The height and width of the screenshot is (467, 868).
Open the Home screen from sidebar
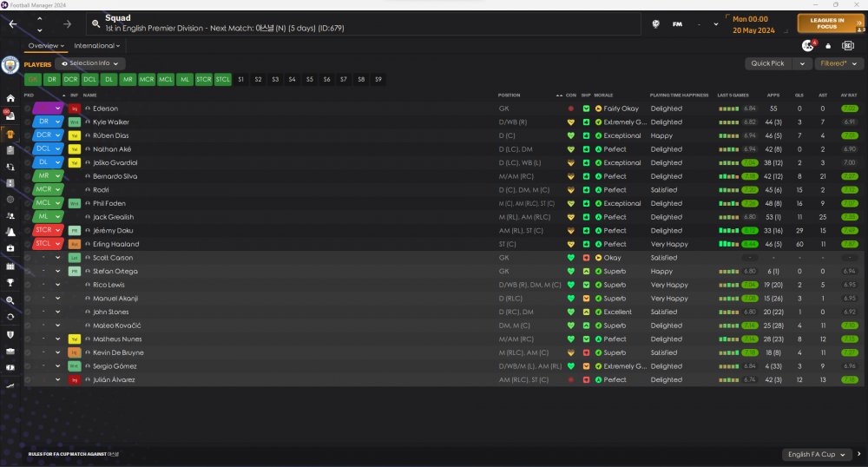10,98
